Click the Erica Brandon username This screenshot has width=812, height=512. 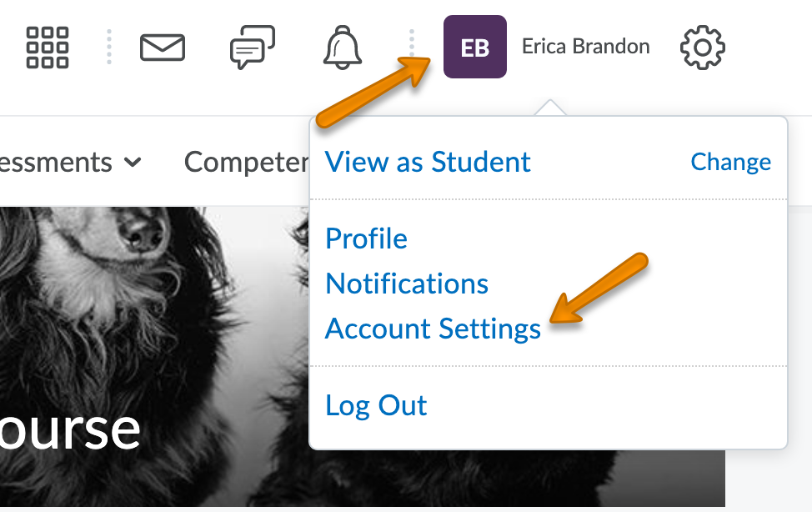click(585, 47)
